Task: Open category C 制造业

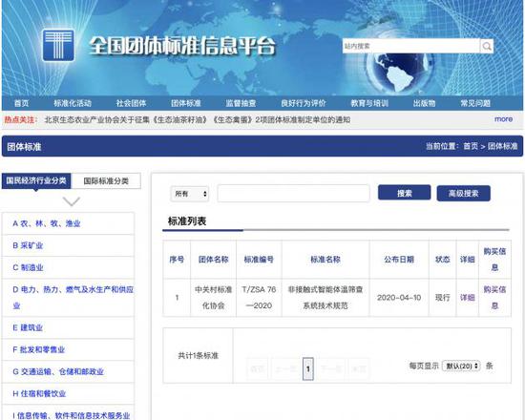Action: tap(28, 267)
